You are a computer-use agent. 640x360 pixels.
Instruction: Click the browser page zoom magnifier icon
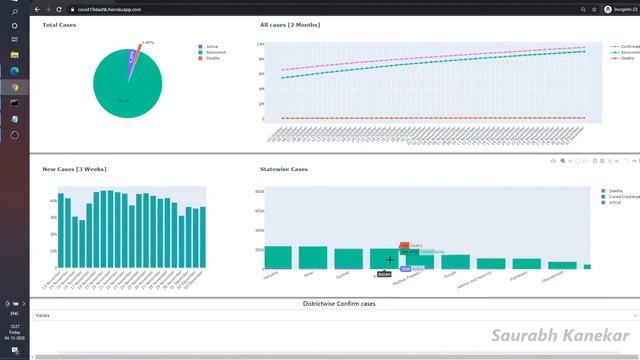point(583,9)
